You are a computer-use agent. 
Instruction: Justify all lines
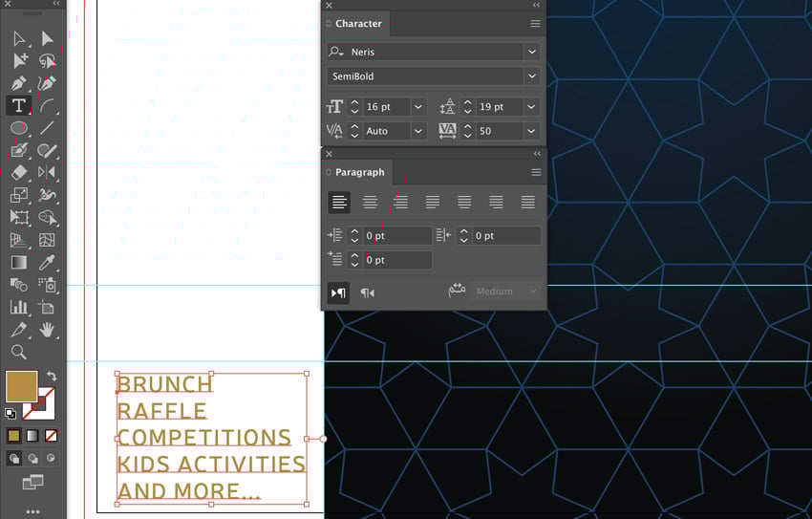[x=527, y=202]
